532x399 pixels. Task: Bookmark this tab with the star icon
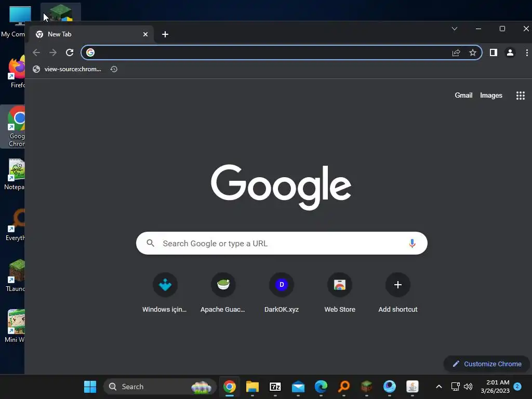tap(473, 52)
